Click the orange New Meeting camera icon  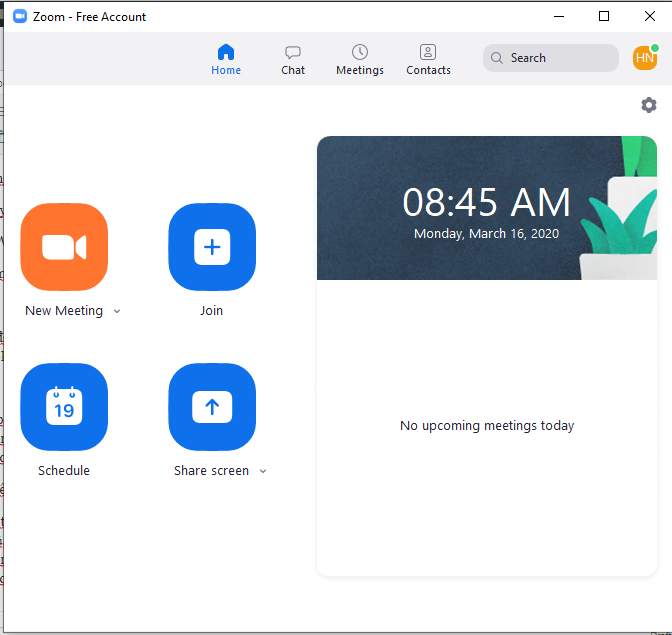[64, 247]
